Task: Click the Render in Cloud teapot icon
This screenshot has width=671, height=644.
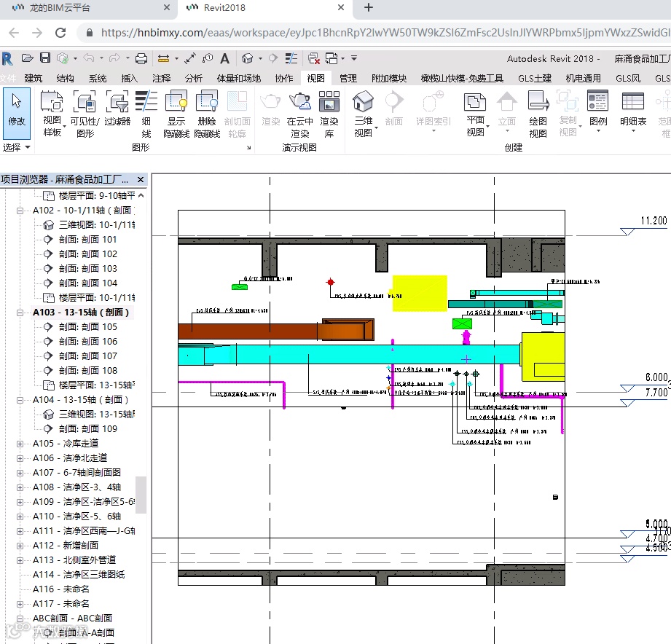Action: 300,114
